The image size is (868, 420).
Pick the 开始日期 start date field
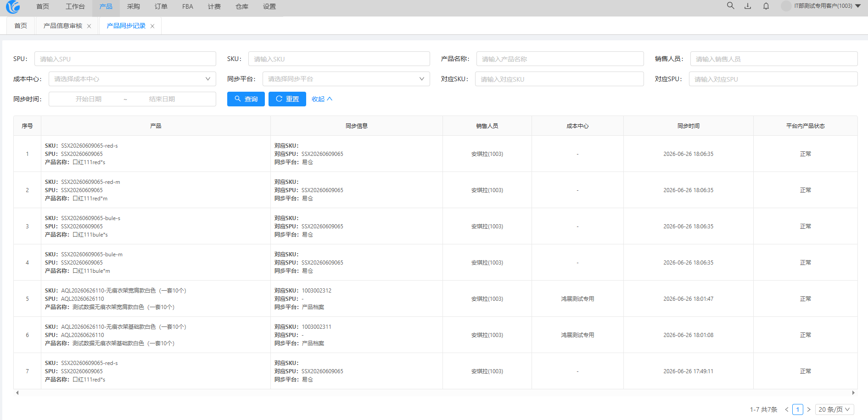coord(89,99)
